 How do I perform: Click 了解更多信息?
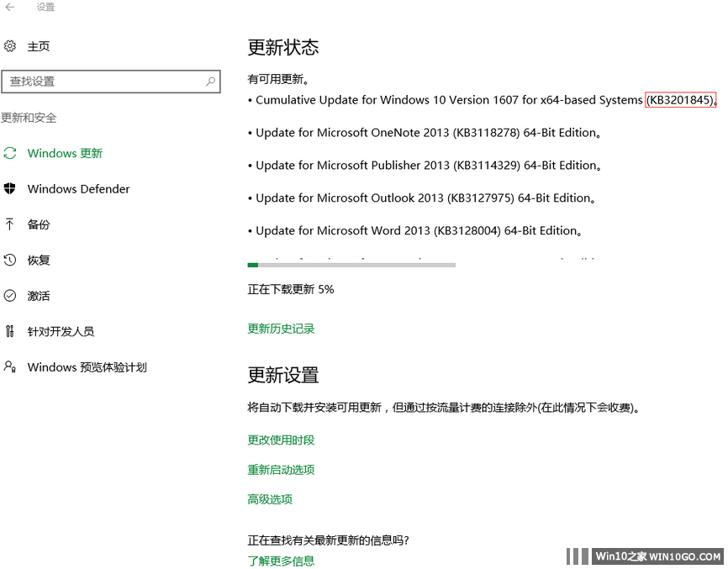coord(281,560)
